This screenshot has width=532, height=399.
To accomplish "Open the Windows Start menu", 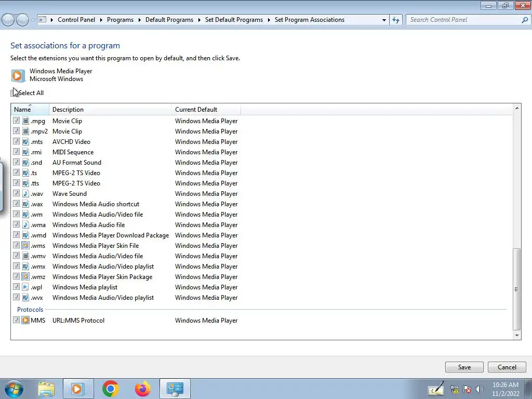I will pos(14,389).
